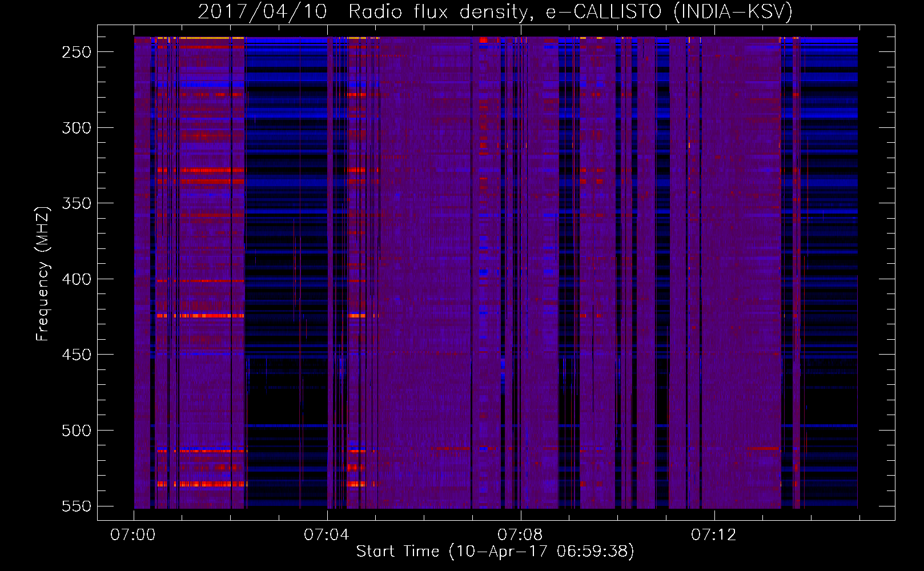The height and width of the screenshot is (571, 924).
Task: Click the 350 frequency tick label
Action: point(77,203)
